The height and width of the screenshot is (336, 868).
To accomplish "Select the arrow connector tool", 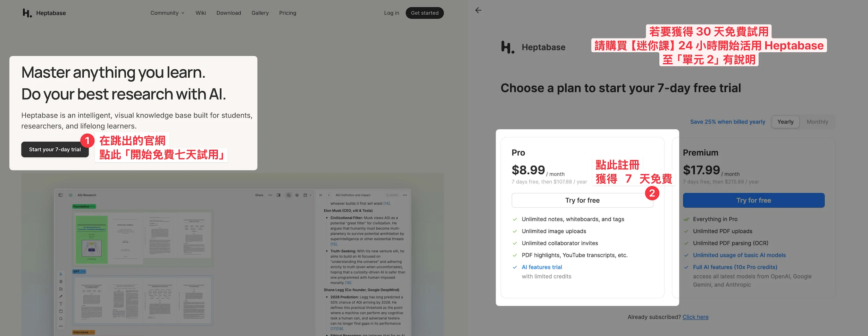I will pyautogui.click(x=61, y=296).
